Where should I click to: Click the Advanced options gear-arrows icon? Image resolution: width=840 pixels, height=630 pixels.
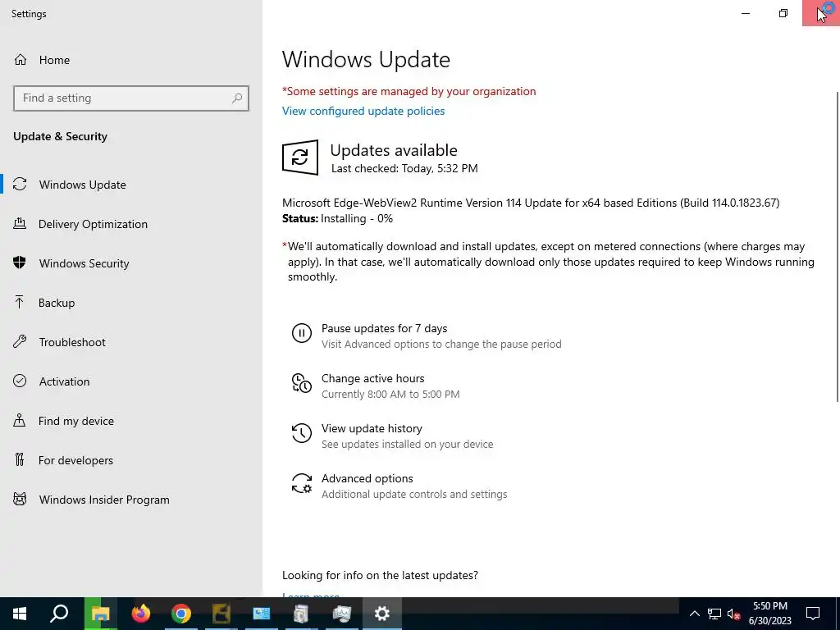pos(302,483)
